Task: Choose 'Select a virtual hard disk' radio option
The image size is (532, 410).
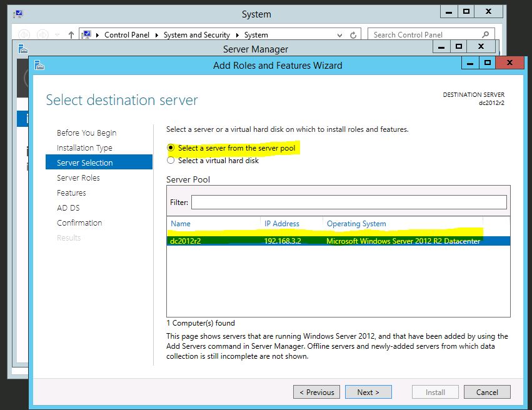Action: (171, 161)
